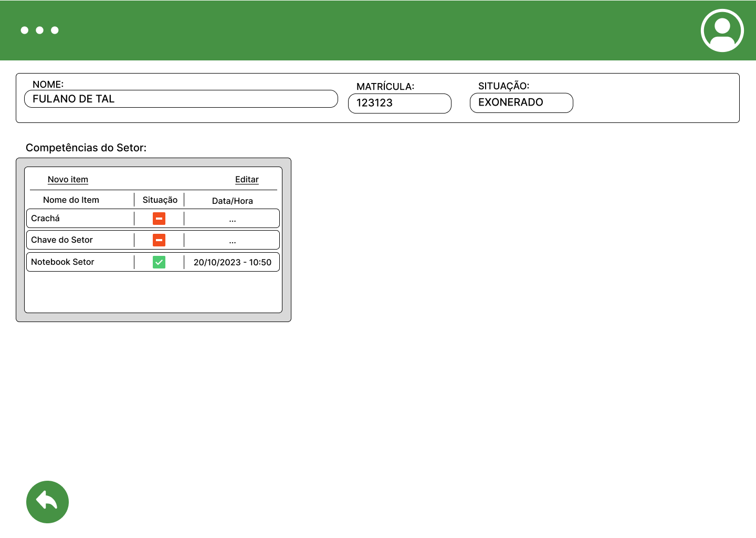Select the NOME field with FULANO DE TAL
This screenshot has height=538, width=756.
coord(181,99)
